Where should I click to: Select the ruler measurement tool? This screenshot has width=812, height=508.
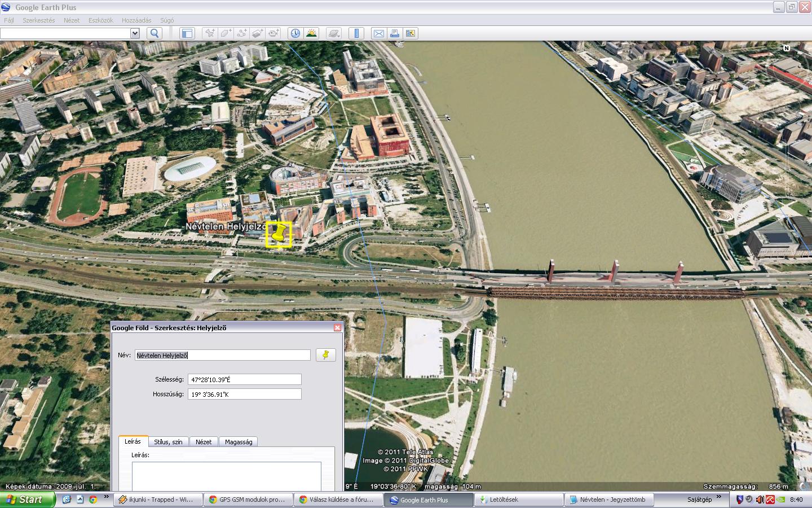coord(356,33)
